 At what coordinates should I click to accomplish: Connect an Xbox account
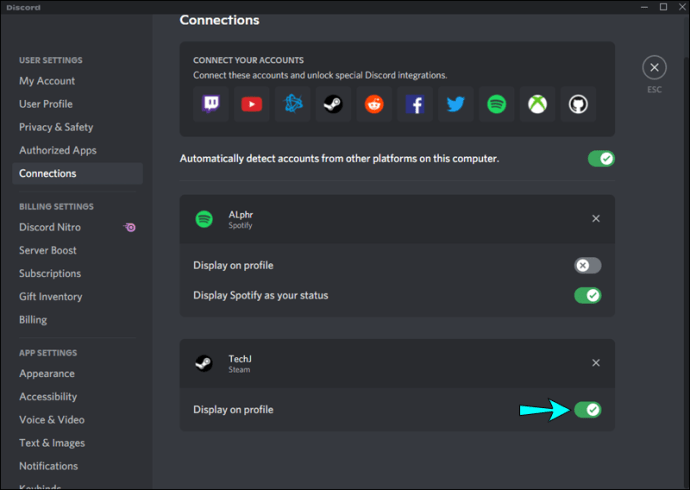[x=538, y=103]
